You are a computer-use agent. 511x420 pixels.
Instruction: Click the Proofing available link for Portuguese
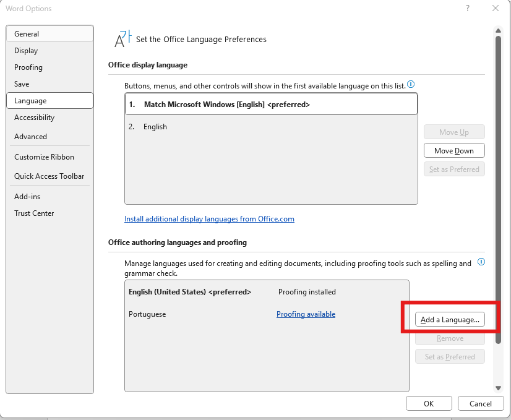[x=306, y=314]
